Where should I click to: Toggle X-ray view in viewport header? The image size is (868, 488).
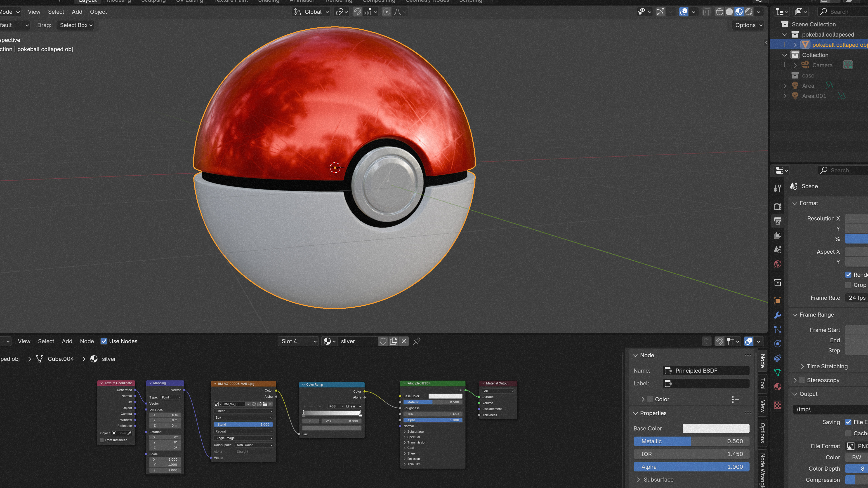click(x=707, y=12)
